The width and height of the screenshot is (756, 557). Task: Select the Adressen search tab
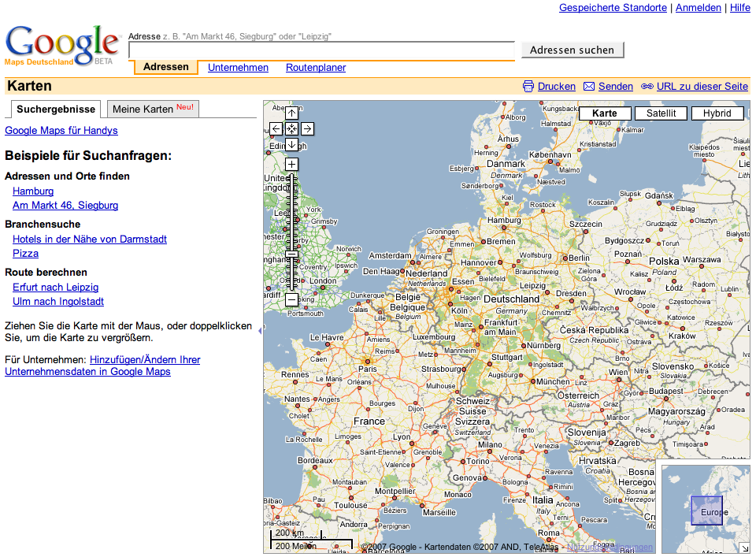tap(166, 67)
